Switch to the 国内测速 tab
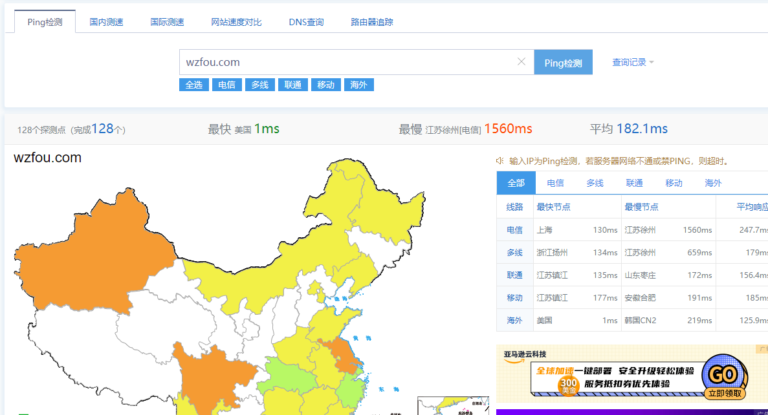 (x=107, y=21)
